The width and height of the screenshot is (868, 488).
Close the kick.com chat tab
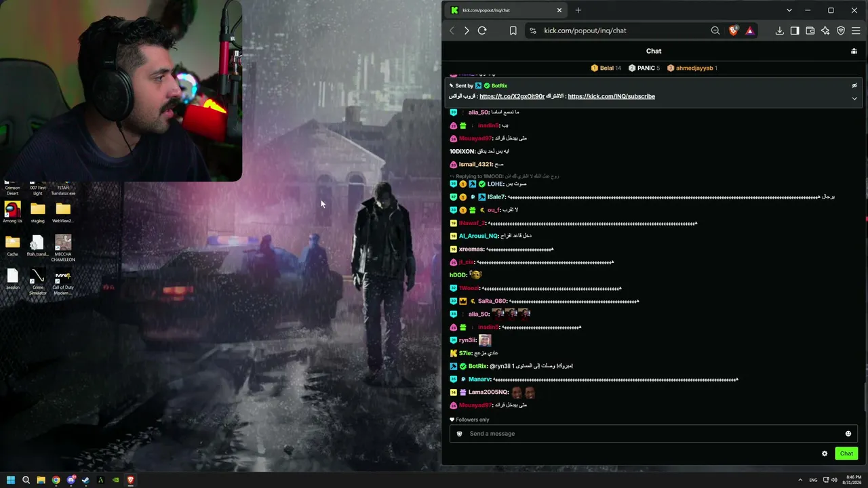(x=559, y=10)
